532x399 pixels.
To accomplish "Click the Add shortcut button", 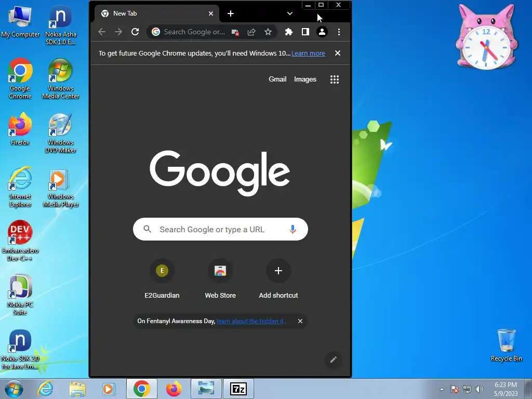I will [278, 279].
